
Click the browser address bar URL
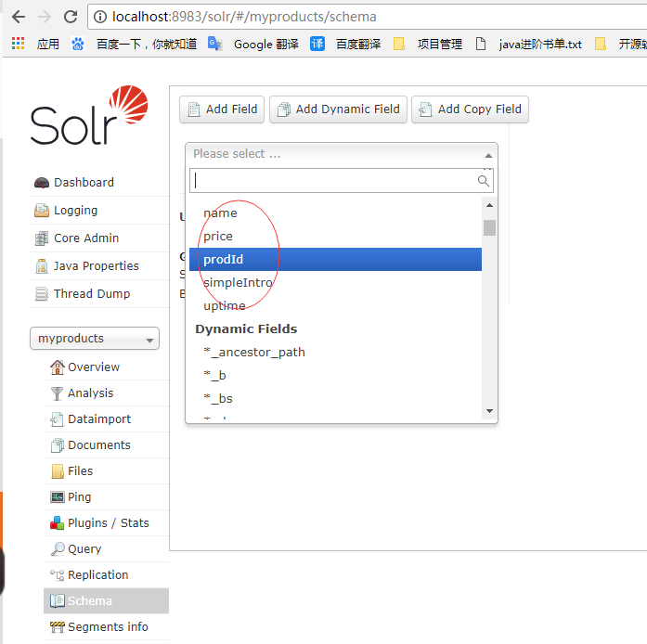tap(244, 17)
